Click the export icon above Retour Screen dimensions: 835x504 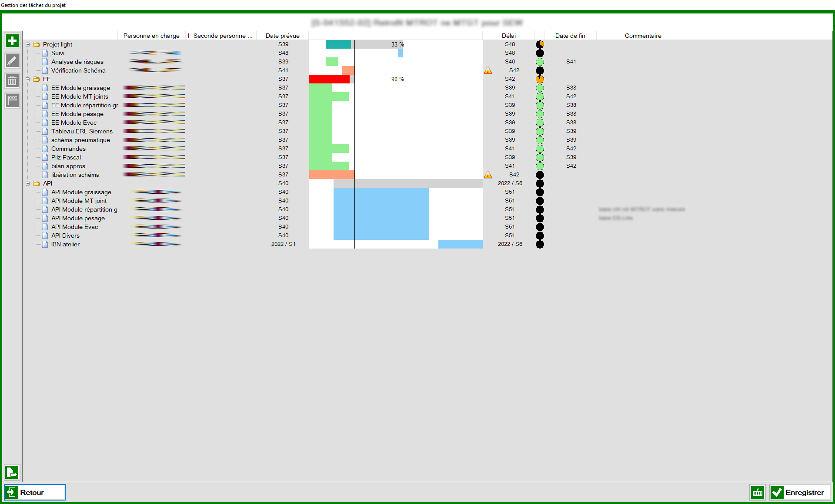point(12,472)
